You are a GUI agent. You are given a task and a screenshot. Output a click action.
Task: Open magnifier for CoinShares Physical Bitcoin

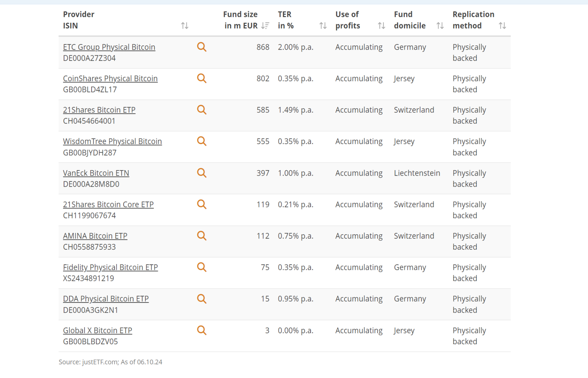click(202, 78)
